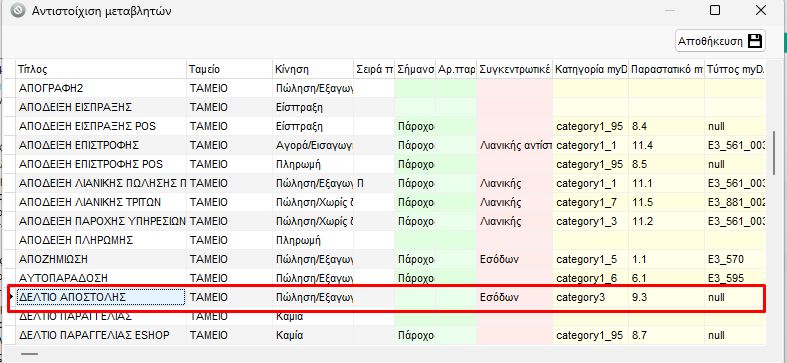Click the row indicator arrow beside ΔΕΛΤΙΟ ΑΠΟΣΤΟΛΗΣ

(x=11, y=297)
